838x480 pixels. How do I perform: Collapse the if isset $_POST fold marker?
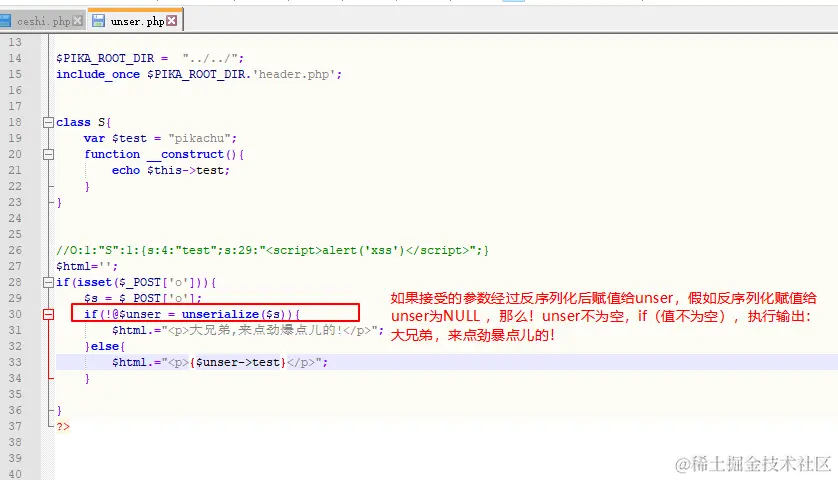48,283
